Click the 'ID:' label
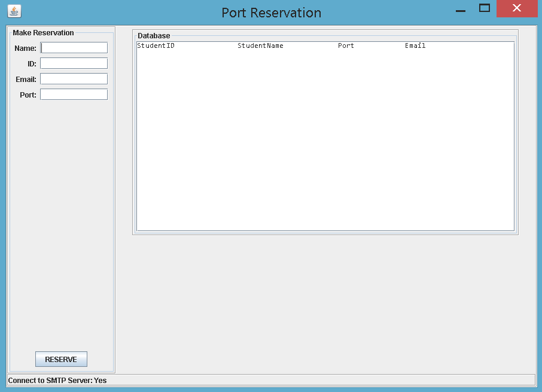The height and width of the screenshot is (392, 542). pyautogui.click(x=32, y=64)
